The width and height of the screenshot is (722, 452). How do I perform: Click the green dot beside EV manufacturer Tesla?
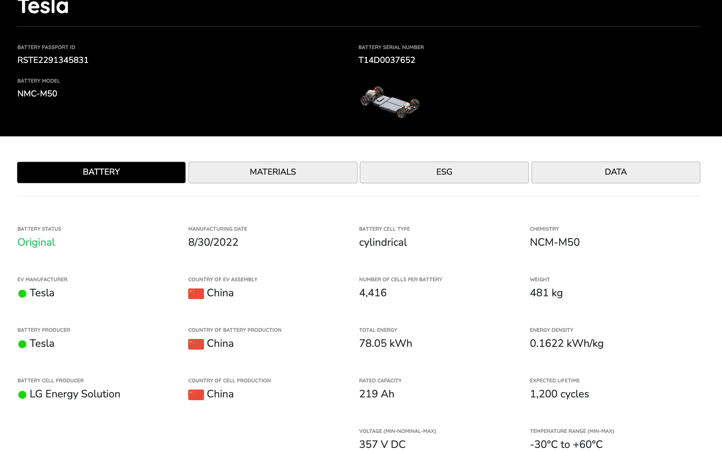click(22, 294)
